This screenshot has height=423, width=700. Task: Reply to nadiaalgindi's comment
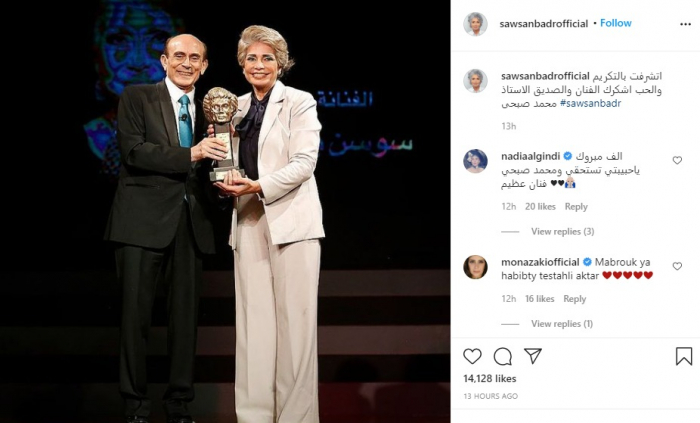(576, 207)
